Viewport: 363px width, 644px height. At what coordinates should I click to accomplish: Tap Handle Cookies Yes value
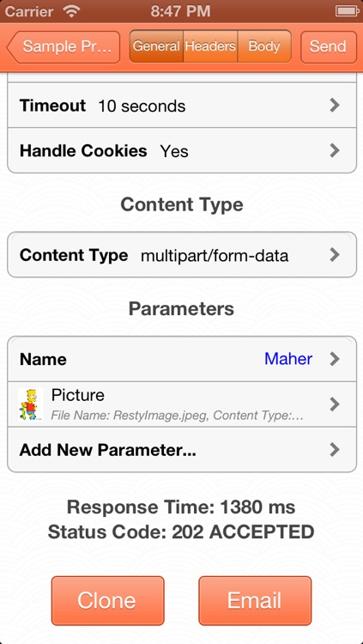click(174, 151)
